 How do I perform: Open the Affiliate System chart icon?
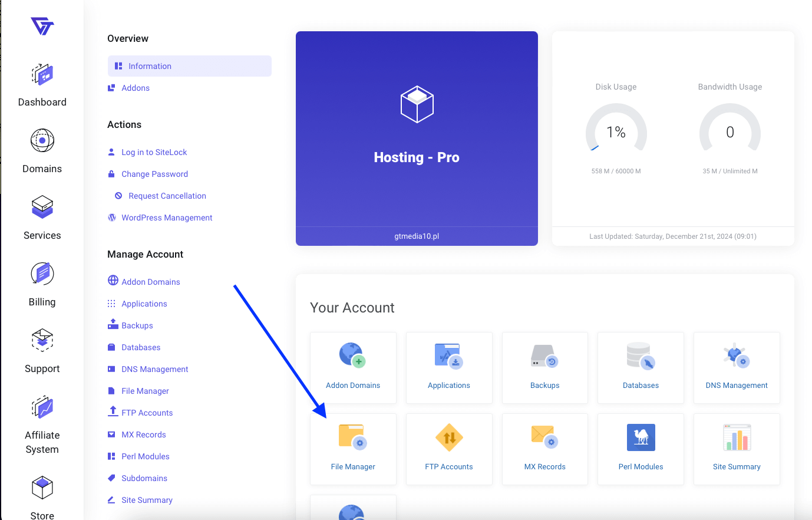click(x=42, y=407)
